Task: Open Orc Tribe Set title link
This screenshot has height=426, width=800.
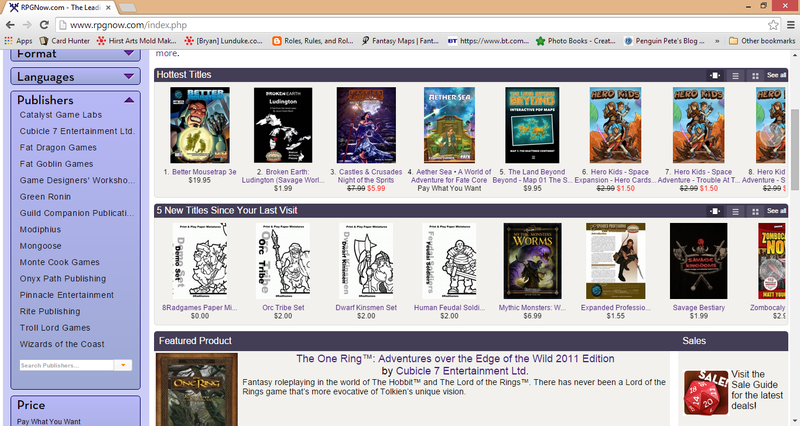Action: tap(283, 308)
